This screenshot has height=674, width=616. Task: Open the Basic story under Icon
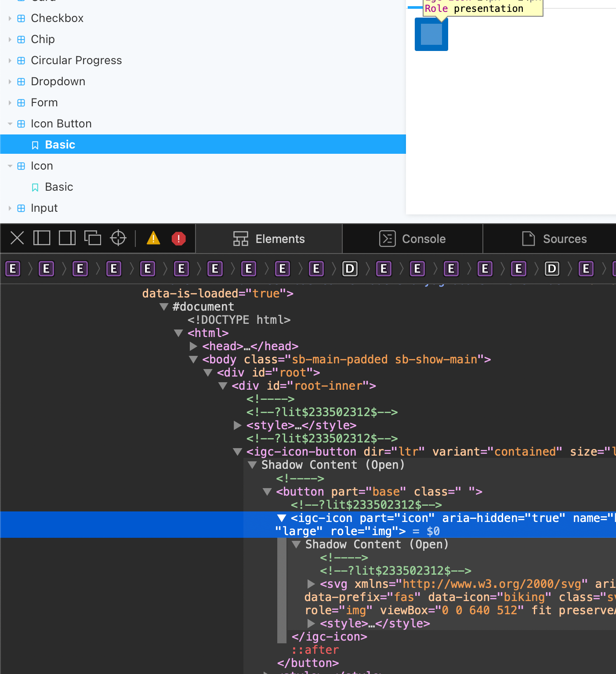click(58, 187)
